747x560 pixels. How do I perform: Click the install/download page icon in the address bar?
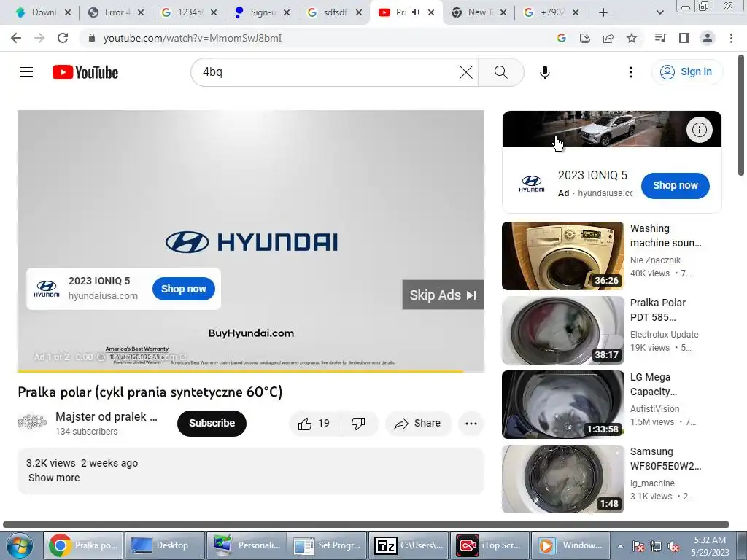point(585,38)
